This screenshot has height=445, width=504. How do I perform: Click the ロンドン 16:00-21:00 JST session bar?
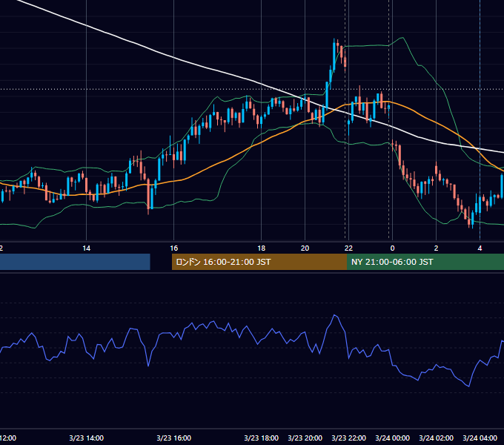click(x=259, y=262)
